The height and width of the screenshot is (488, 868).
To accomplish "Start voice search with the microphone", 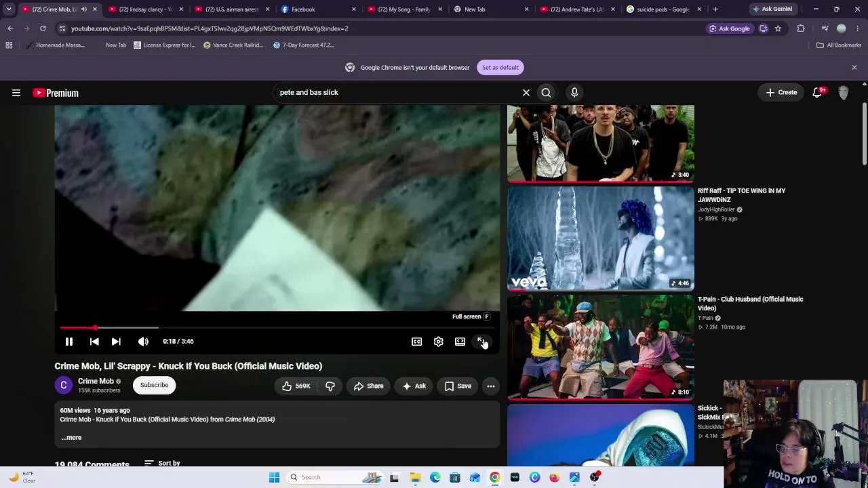I will click(x=574, y=92).
